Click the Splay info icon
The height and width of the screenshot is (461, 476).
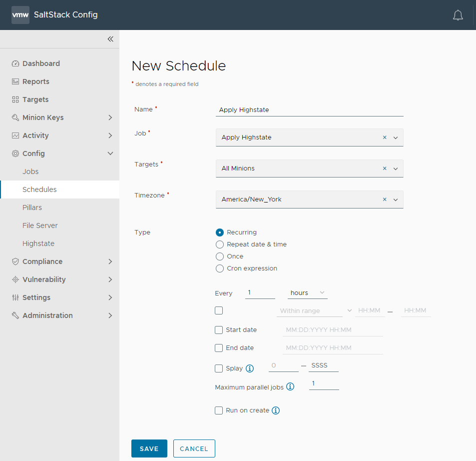click(x=250, y=368)
